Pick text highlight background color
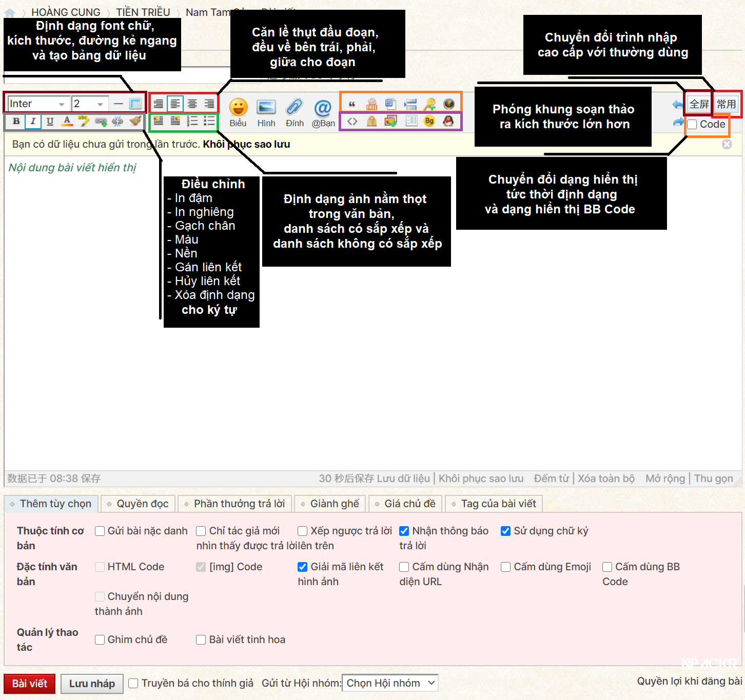 pyautogui.click(x=84, y=121)
